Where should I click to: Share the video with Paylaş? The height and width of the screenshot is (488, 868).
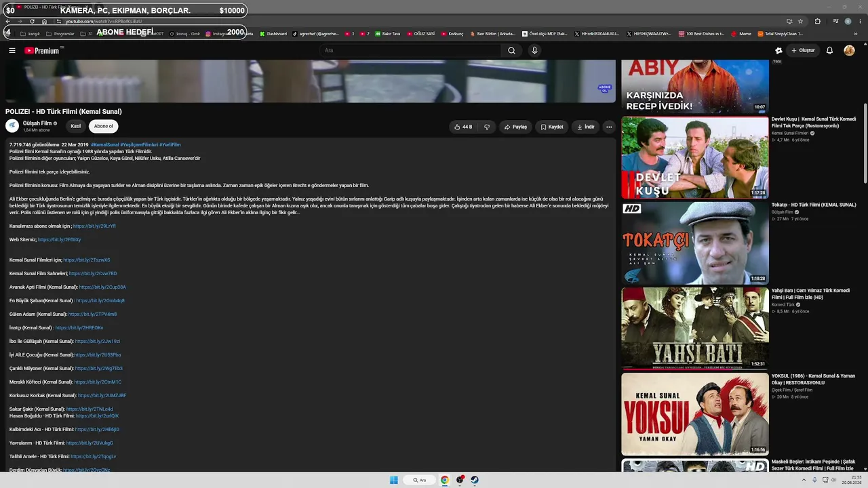point(515,127)
